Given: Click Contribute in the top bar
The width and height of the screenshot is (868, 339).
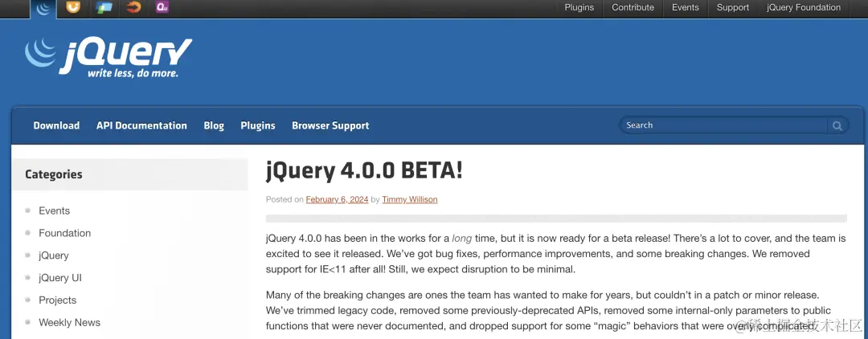Looking at the screenshot, I should click(633, 7).
